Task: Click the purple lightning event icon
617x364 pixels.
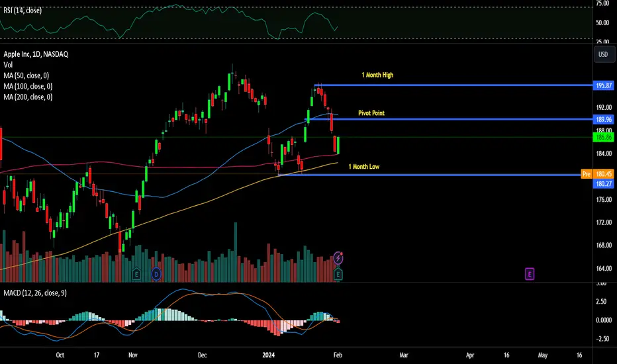Action: pyautogui.click(x=338, y=258)
